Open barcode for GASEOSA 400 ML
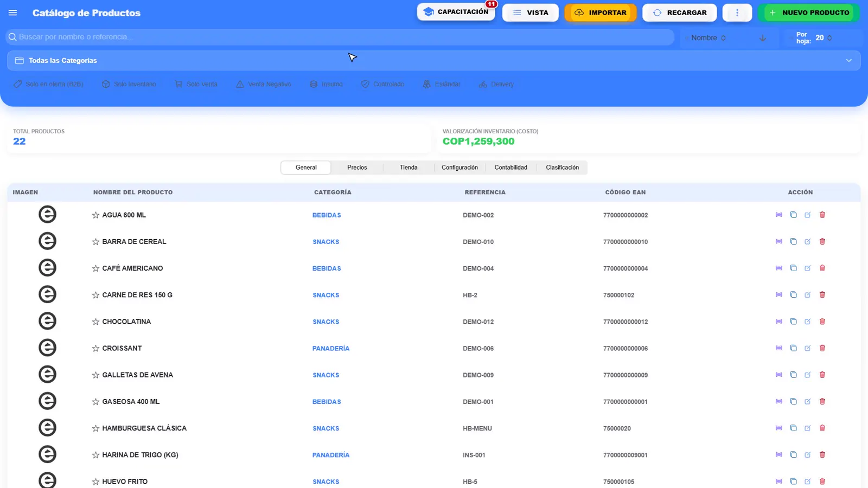This screenshot has height=488, width=868. pos(779,401)
